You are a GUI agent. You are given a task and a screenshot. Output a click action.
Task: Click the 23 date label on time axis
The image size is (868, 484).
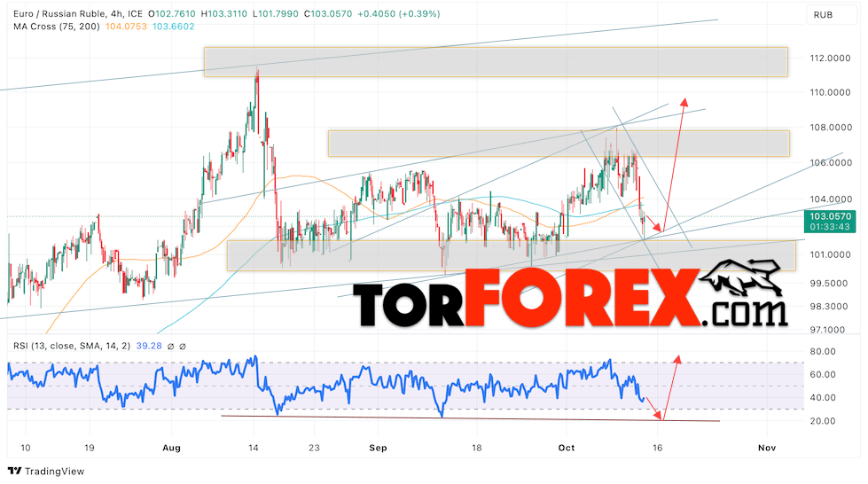tap(315, 448)
